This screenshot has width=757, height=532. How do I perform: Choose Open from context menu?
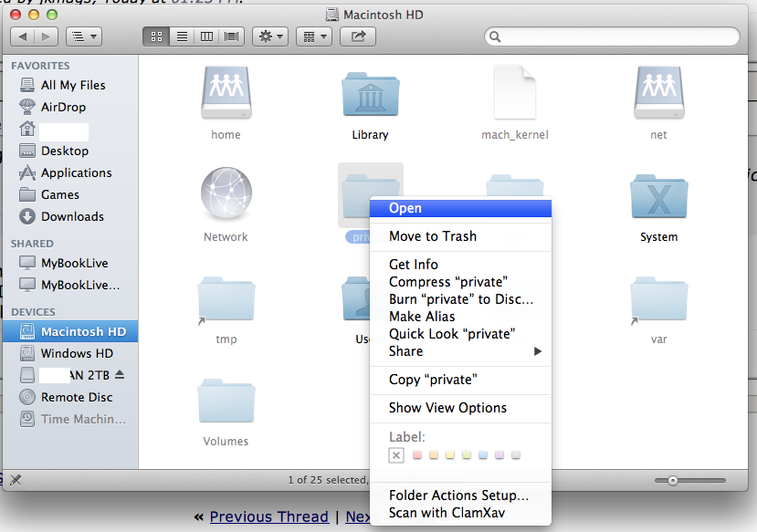460,208
